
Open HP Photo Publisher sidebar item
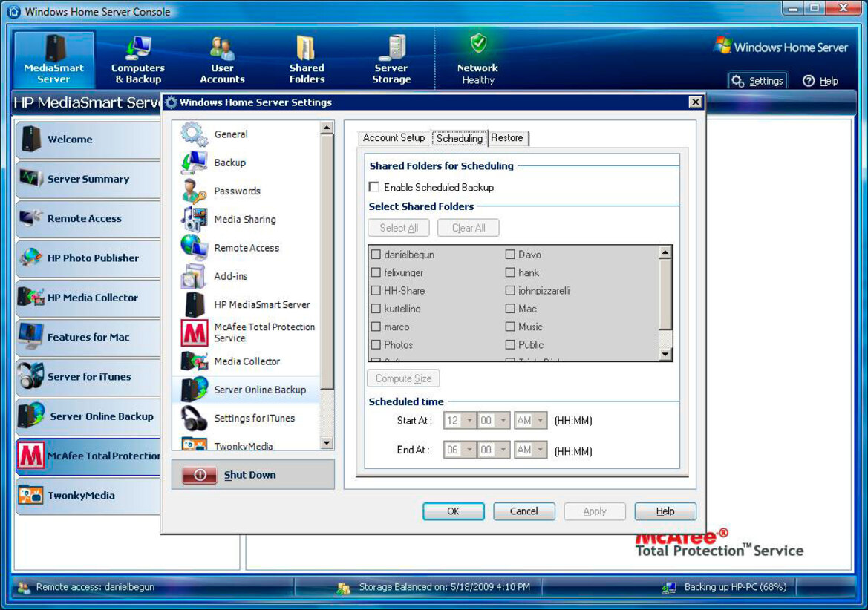(88, 258)
